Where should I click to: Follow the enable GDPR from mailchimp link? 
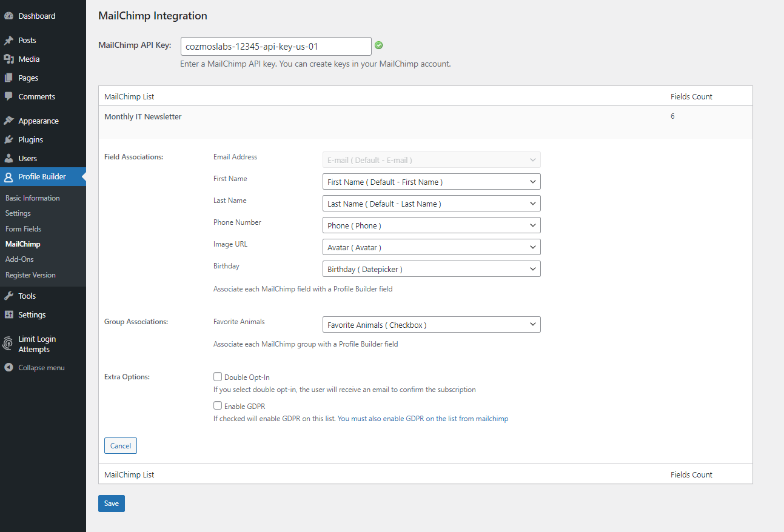point(423,419)
